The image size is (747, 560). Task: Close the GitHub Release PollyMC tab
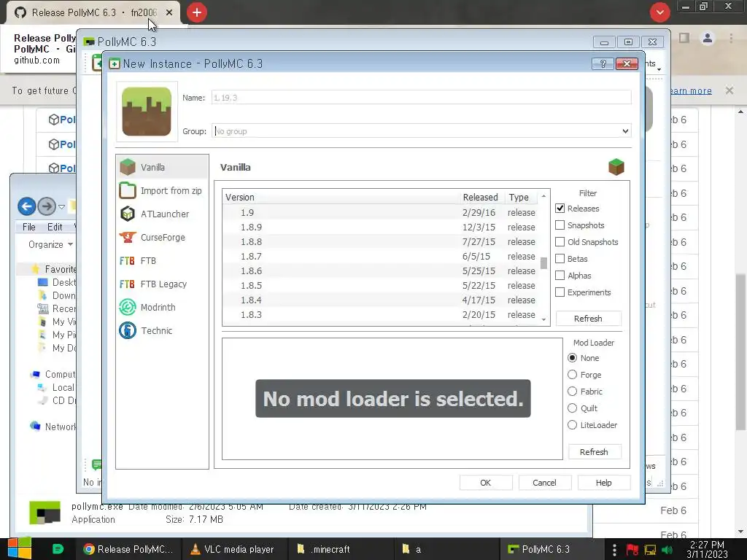click(x=169, y=12)
